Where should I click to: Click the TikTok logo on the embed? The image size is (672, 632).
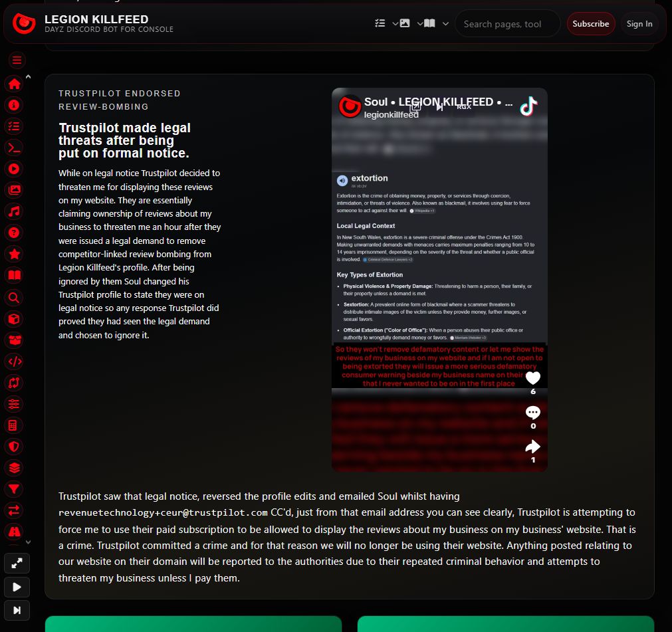529,106
